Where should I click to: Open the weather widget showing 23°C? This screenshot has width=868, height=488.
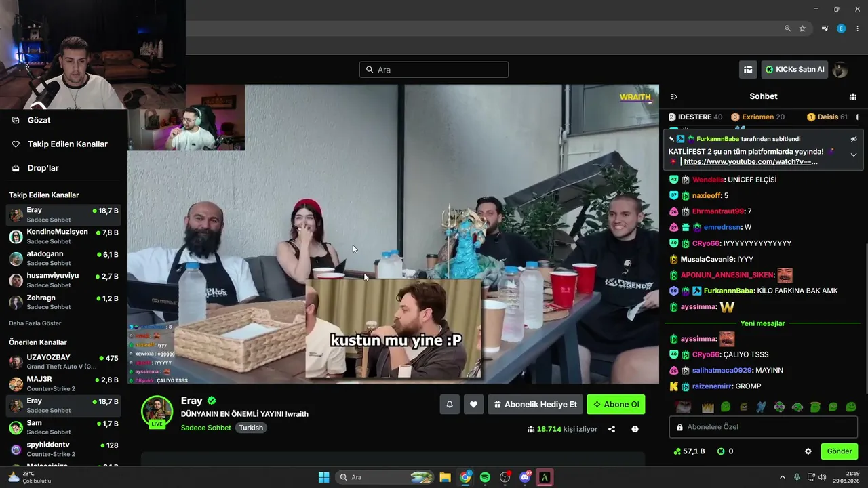pos(28,477)
